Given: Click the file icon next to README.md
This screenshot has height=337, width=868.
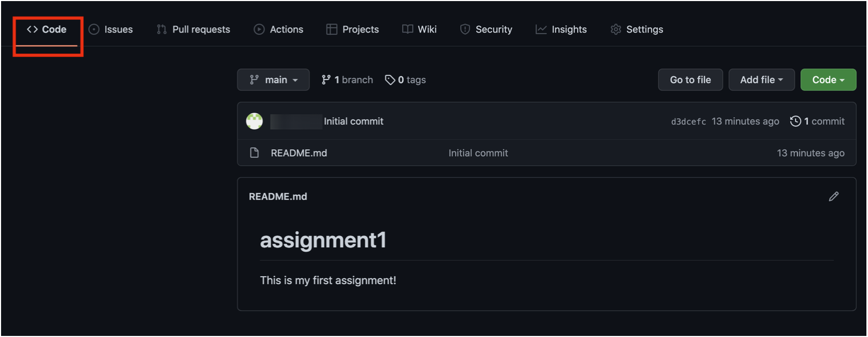Looking at the screenshot, I should [255, 153].
